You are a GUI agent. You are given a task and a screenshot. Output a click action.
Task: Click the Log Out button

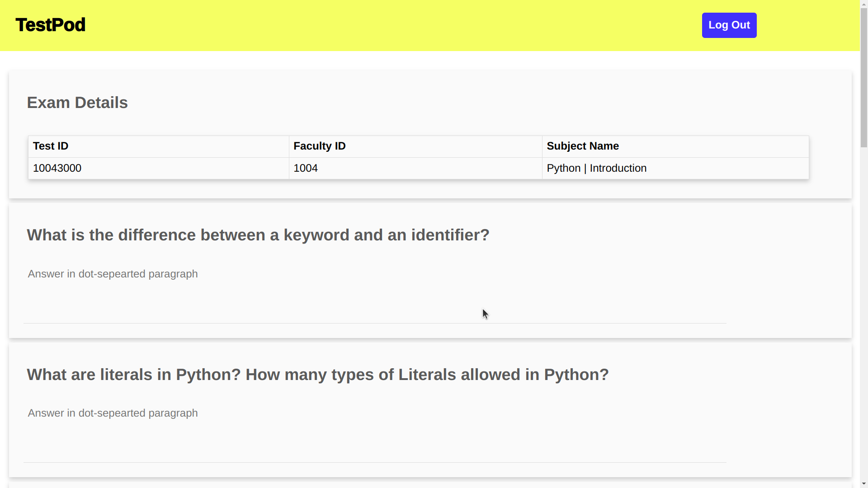[729, 25]
